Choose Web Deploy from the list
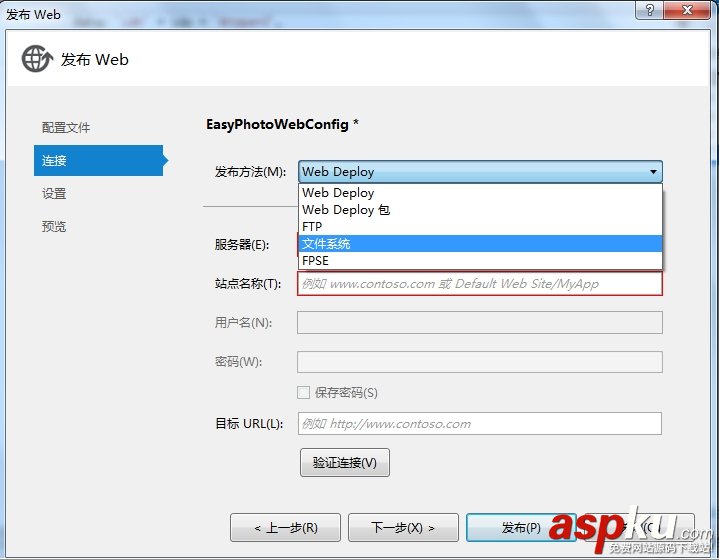Image resolution: width=719 pixels, height=560 pixels. (480, 193)
